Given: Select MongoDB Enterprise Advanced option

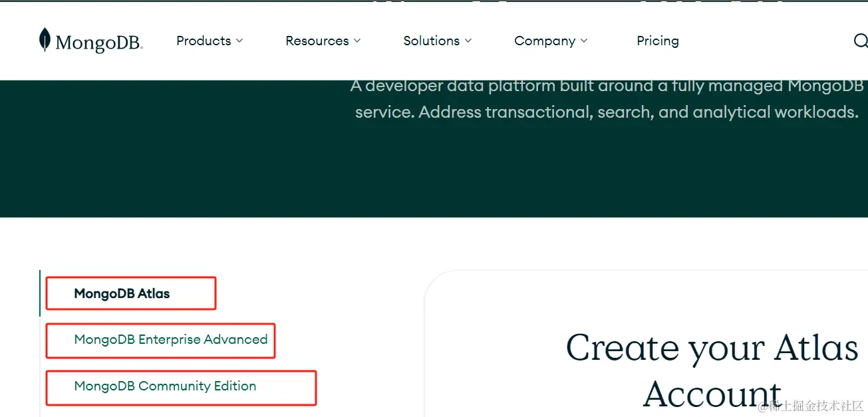Looking at the screenshot, I should point(171,339).
